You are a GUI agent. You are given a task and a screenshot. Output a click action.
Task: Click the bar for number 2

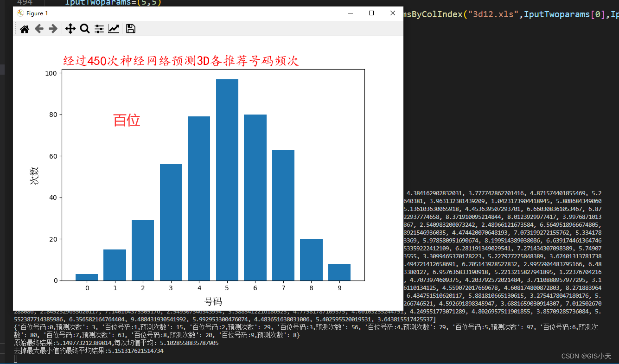coord(143,250)
